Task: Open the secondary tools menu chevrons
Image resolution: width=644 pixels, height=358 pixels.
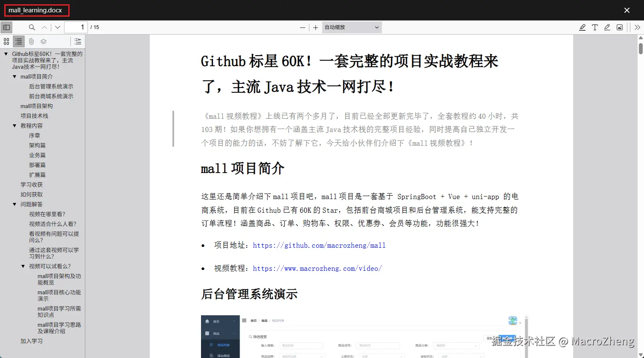Action: (x=637, y=27)
